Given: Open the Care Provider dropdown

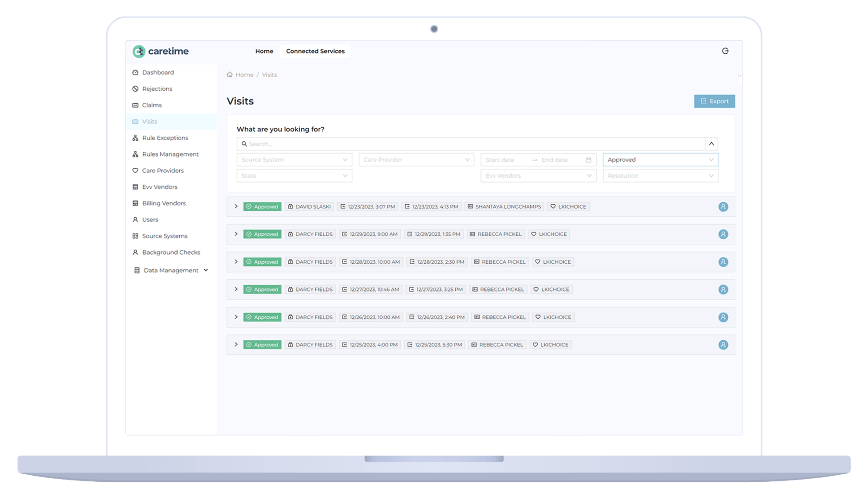Looking at the screenshot, I should [x=416, y=160].
